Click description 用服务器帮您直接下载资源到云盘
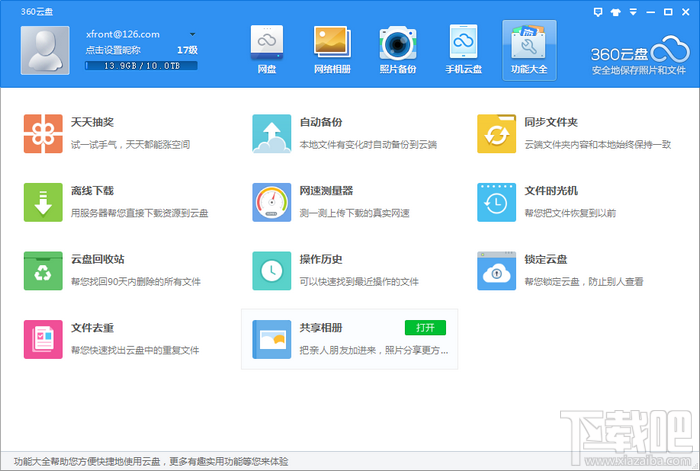 [140, 213]
